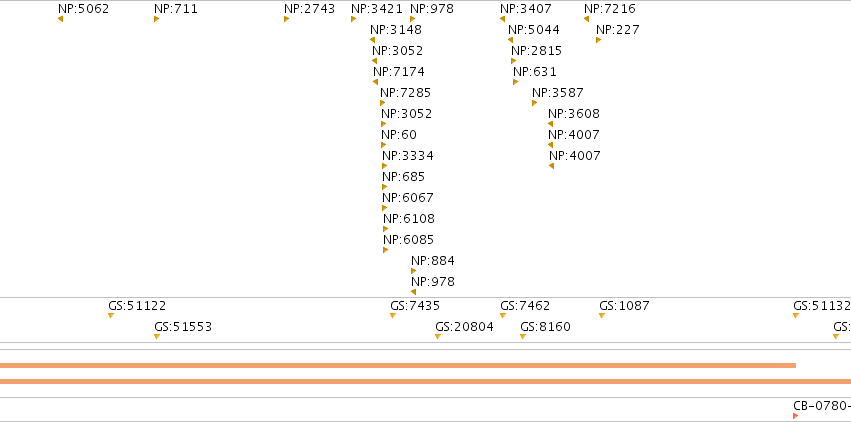Click the down-triangle marker under GS:51122

[111, 316]
